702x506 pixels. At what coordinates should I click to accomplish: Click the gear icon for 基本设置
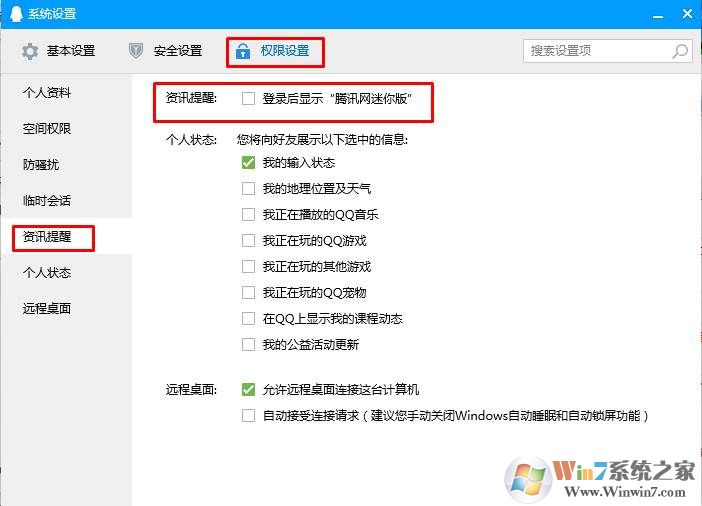click(x=30, y=51)
